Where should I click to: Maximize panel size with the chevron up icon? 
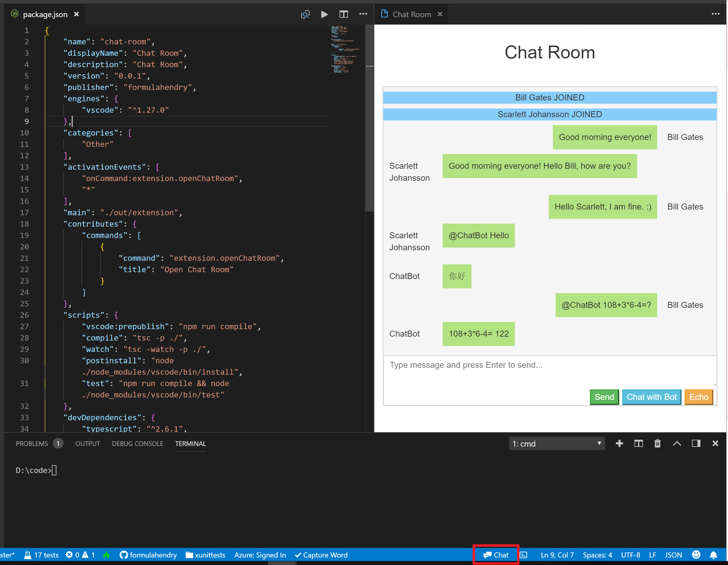point(677,443)
